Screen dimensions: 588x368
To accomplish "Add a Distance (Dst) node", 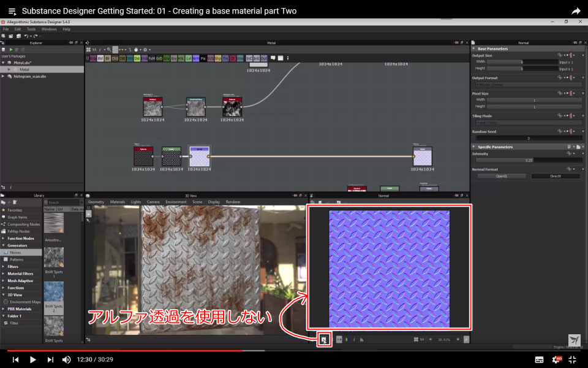I will [x=137, y=59].
